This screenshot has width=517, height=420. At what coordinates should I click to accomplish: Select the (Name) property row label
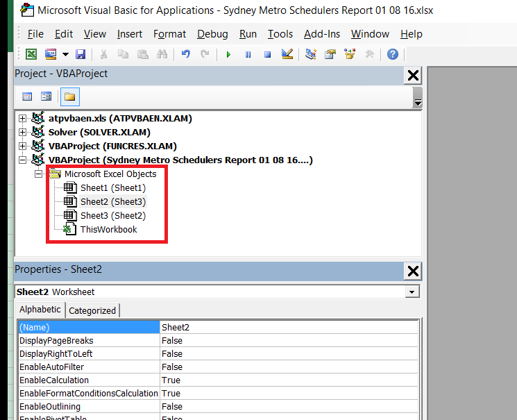click(x=89, y=327)
